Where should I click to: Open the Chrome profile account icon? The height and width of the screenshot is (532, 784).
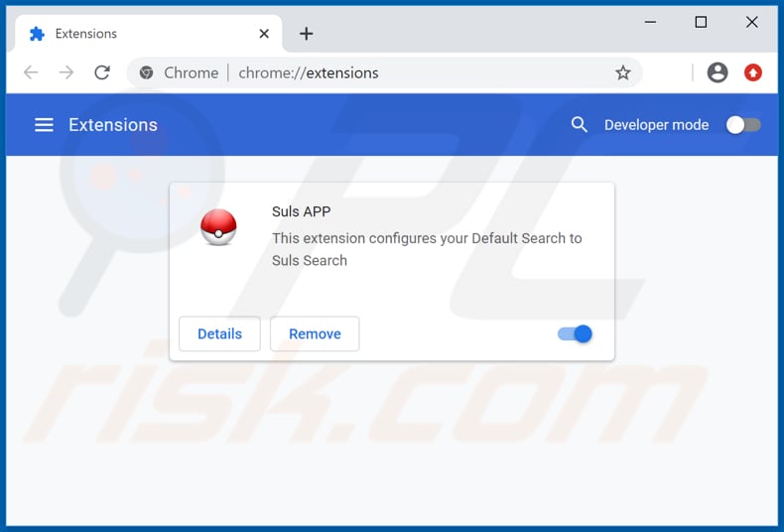click(x=717, y=72)
